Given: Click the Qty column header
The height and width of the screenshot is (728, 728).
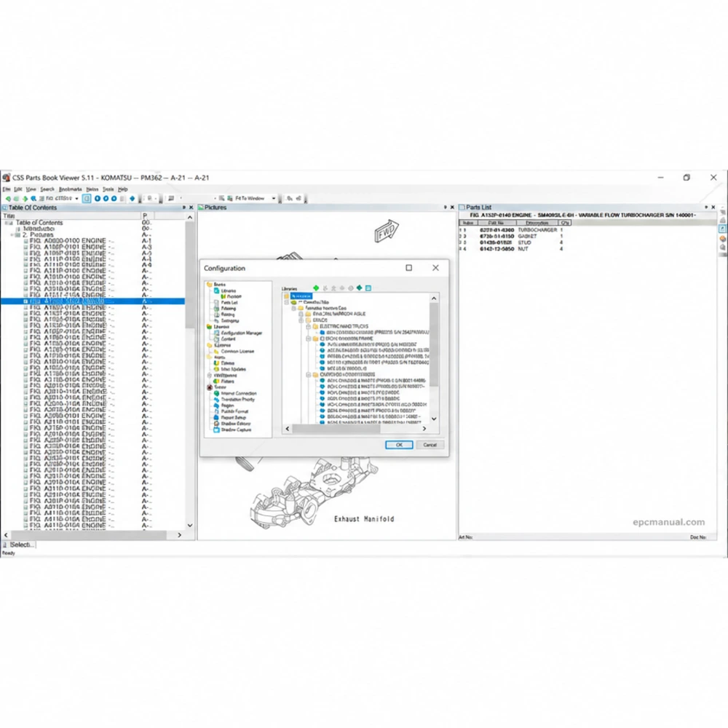Looking at the screenshot, I should [565, 223].
